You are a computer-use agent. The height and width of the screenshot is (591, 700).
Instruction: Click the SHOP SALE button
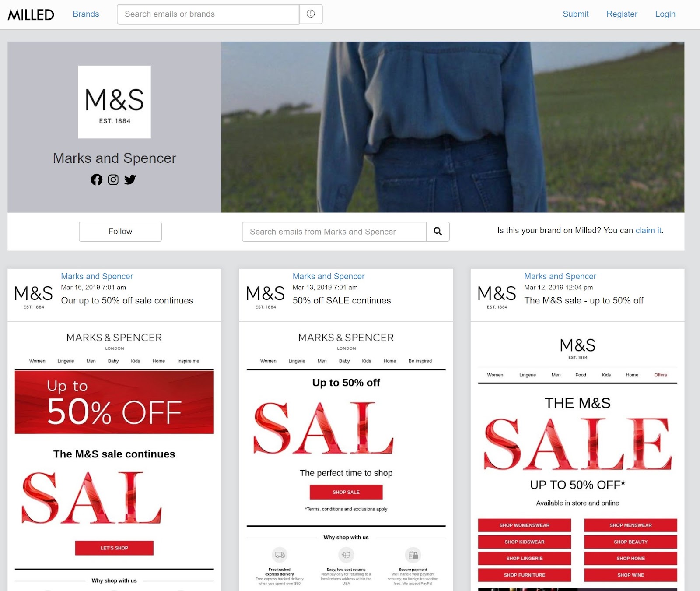346,492
